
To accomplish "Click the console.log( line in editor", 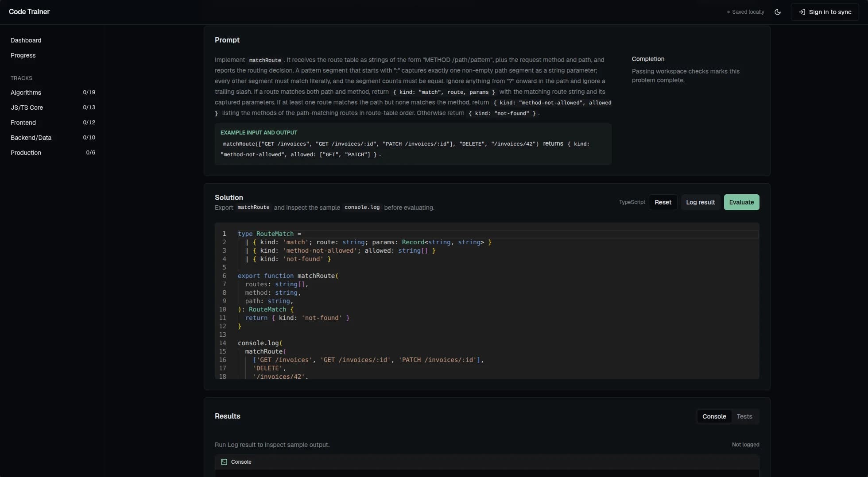I will [x=260, y=343].
